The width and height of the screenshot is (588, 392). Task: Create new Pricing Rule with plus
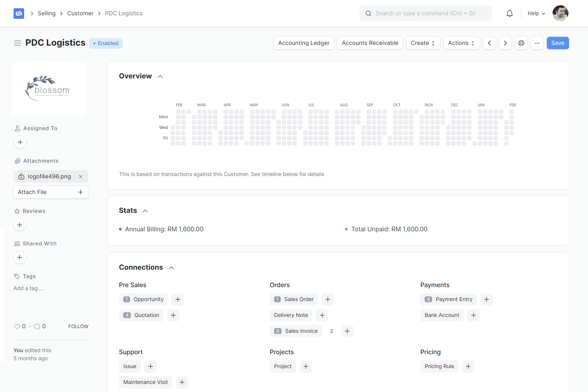(468, 366)
